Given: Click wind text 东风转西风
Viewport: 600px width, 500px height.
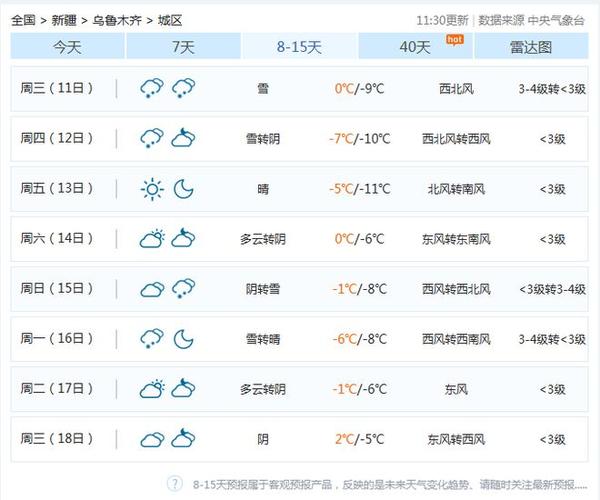Looking at the screenshot, I should coord(456,439).
